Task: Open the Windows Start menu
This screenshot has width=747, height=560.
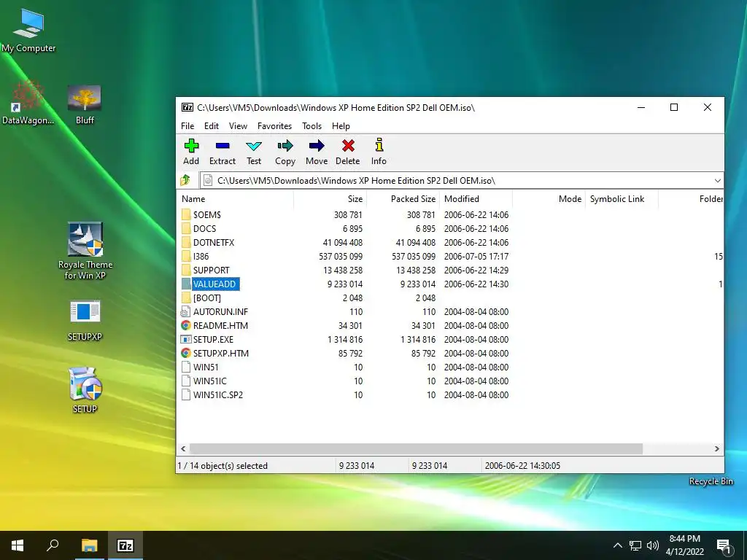Action: coord(18,545)
